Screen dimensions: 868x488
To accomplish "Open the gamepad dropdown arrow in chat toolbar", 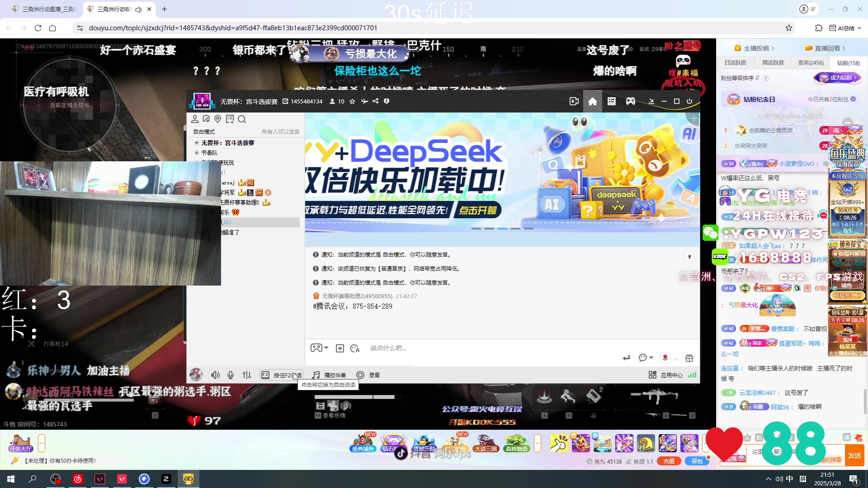I will (x=326, y=347).
